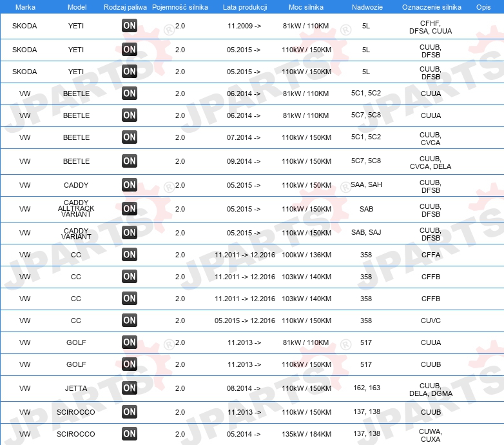The height and width of the screenshot is (445, 504).
Task: Click the body code SAB in Alltrack row
Action: 366,209
